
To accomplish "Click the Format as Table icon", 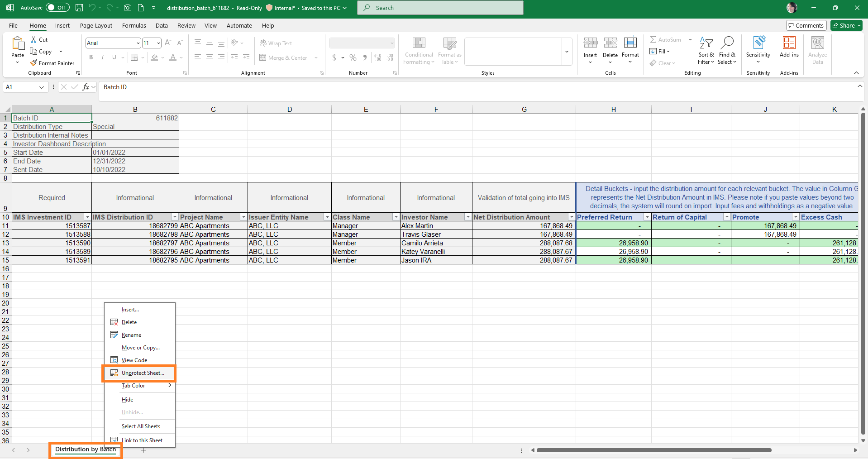I will tap(450, 43).
